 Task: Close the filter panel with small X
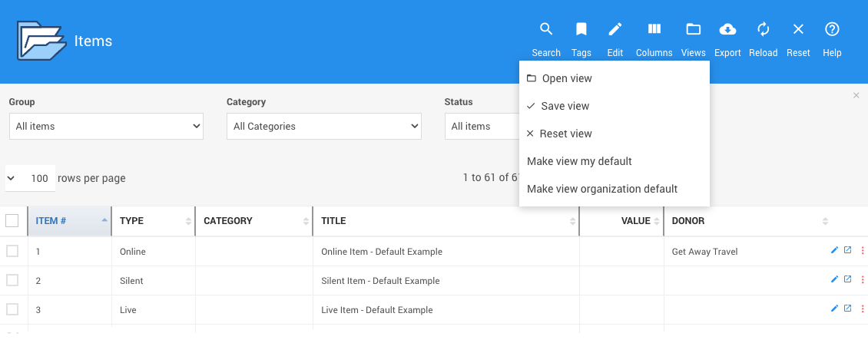(856, 95)
